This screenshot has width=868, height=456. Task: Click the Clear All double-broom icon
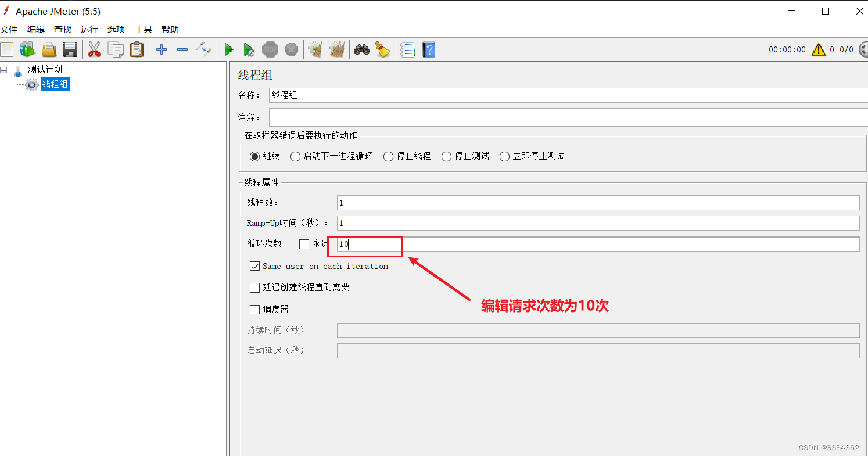click(x=337, y=50)
